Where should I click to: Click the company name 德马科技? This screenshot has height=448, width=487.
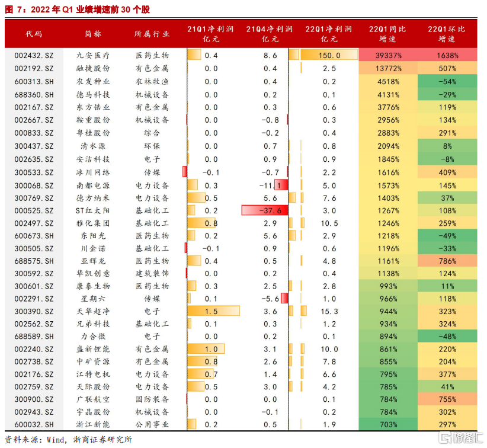click(93, 95)
